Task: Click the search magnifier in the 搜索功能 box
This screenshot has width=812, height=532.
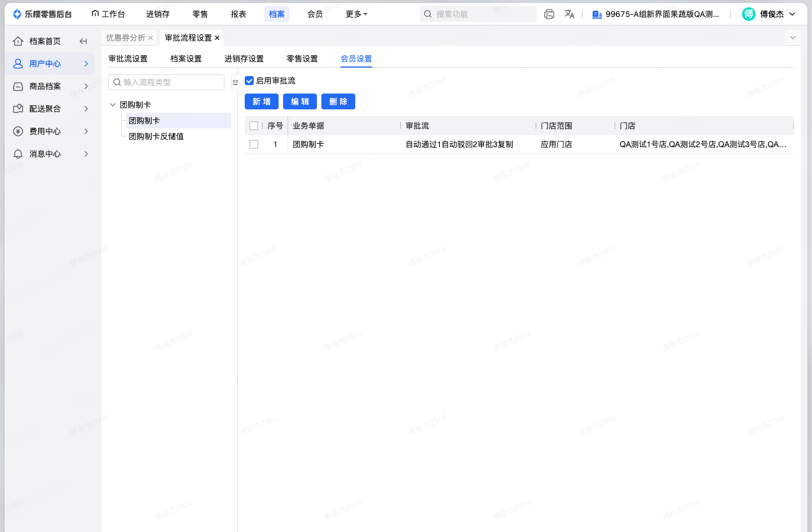Action: [x=428, y=14]
